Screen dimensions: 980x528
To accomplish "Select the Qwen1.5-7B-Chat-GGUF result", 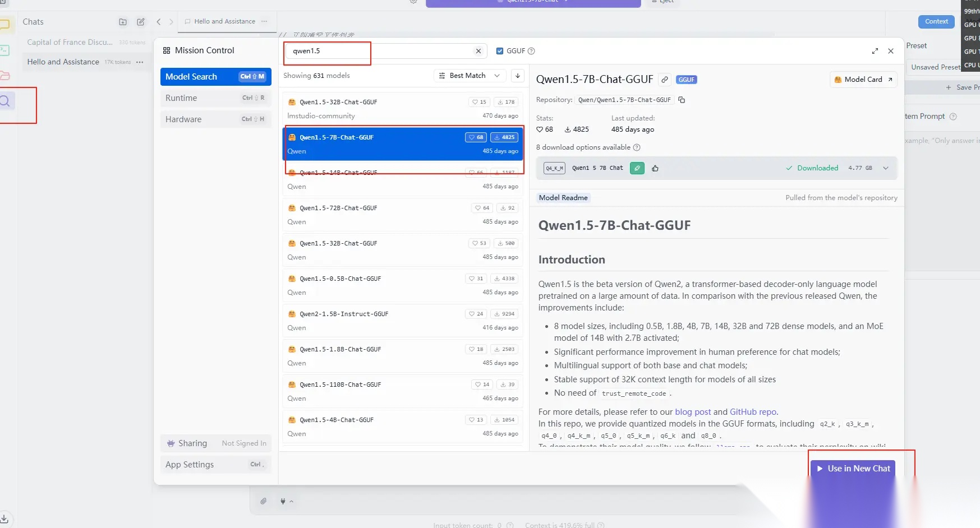I will (403, 144).
